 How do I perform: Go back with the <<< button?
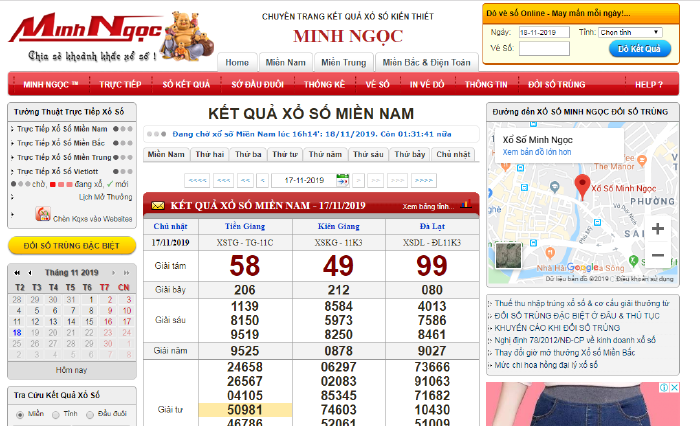tap(224, 180)
